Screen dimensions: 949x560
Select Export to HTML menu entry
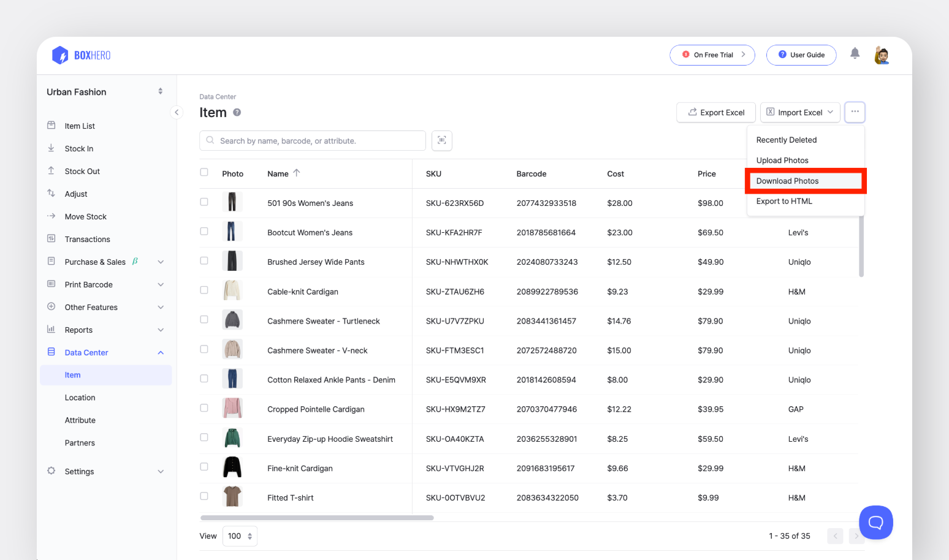tap(784, 201)
